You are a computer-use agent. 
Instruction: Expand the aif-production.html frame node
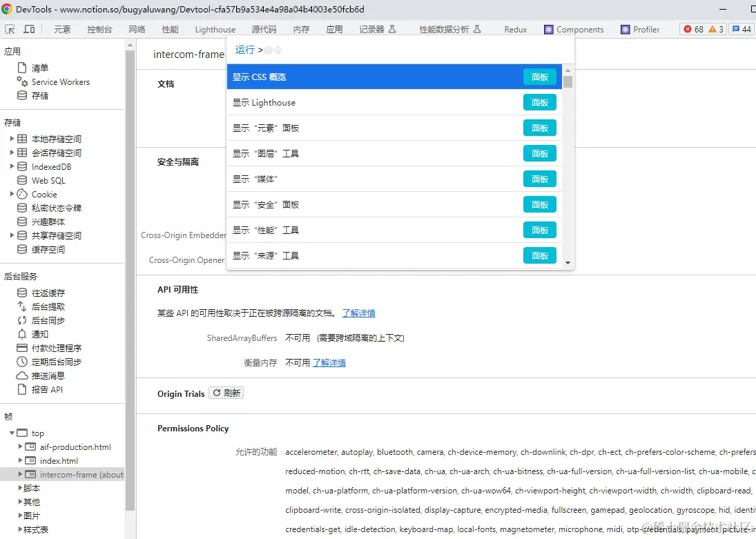[20, 447]
